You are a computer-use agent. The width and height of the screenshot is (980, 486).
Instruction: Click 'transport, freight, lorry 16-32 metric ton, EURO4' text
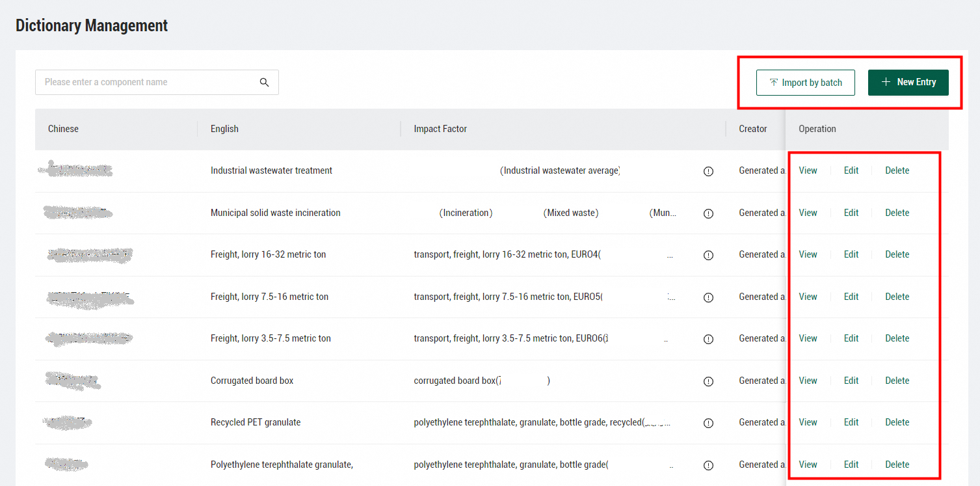pos(506,254)
